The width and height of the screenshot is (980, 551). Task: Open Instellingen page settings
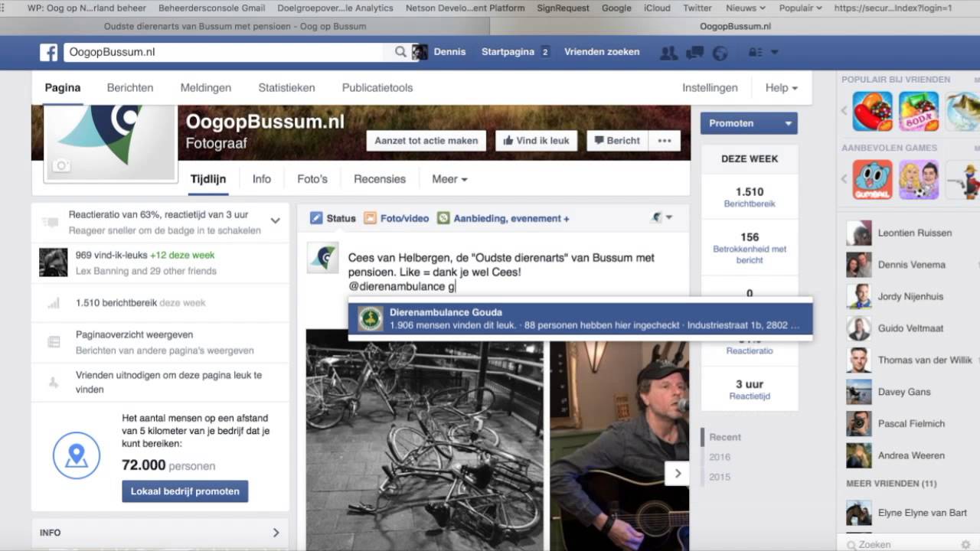710,88
